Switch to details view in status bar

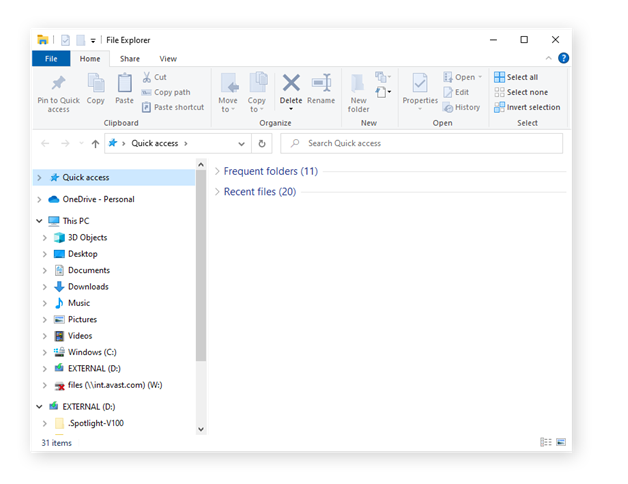tap(546, 442)
